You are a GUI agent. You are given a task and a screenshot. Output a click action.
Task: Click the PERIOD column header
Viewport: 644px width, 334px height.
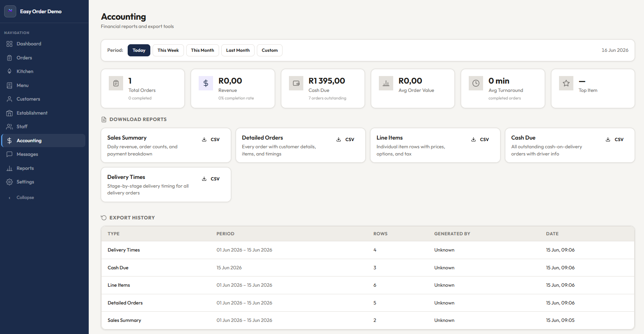tap(225, 234)
